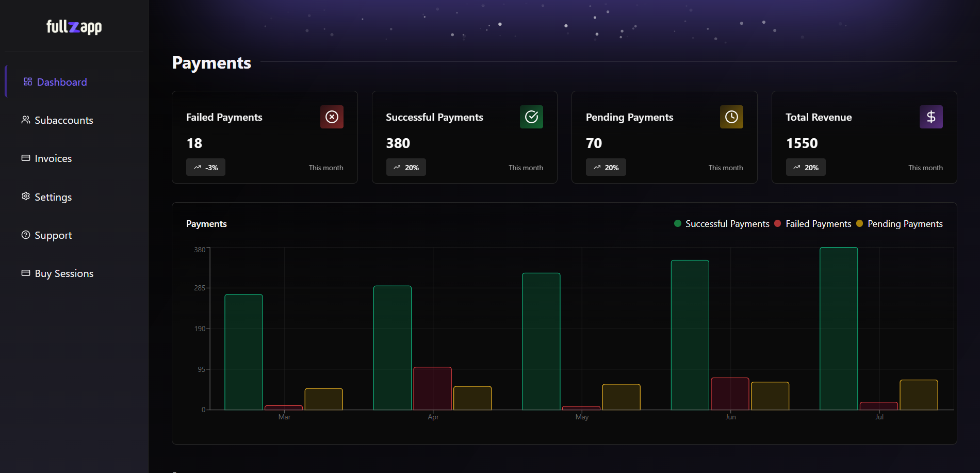Screen dimensions: 980x473
Task: Open the Support page link
Action: [53, 235]
